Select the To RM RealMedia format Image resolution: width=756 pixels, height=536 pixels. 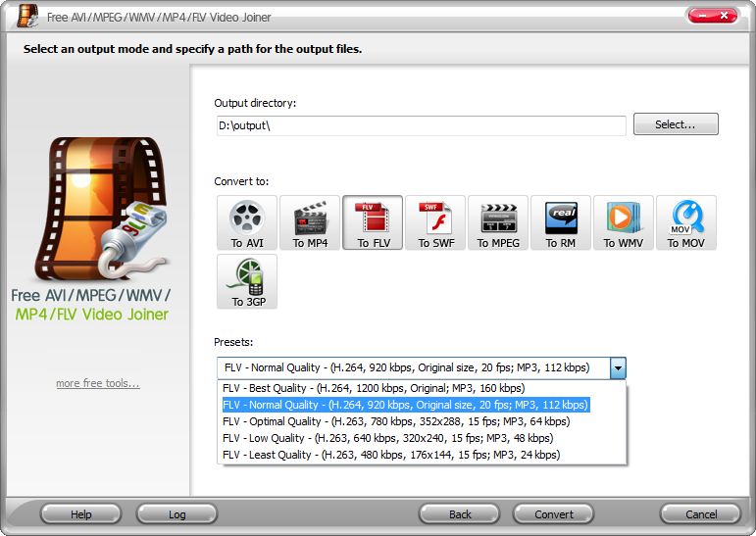[x=561, y=222]
